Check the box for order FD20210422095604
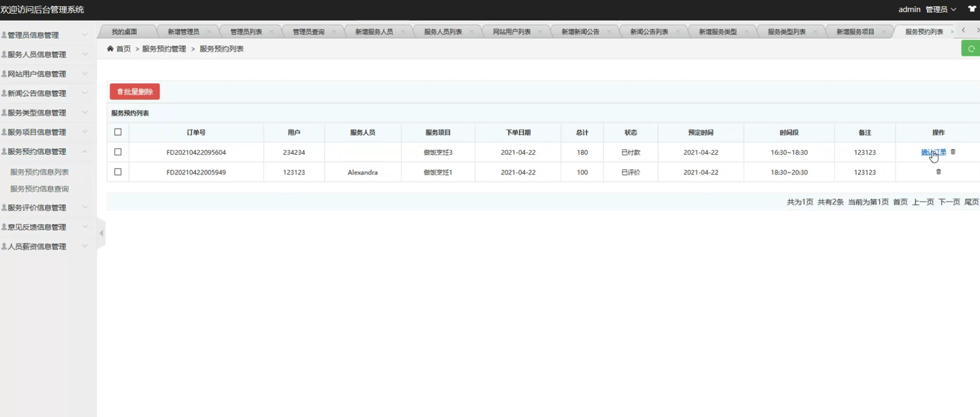Screen dimensions: 980x417 pyautogui.click(x=118, y=152)
